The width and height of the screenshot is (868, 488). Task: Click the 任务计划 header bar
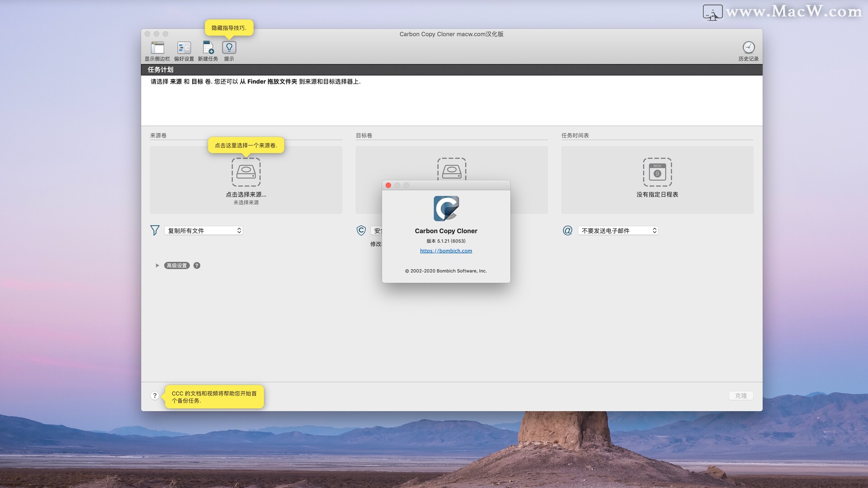(452, 70)
